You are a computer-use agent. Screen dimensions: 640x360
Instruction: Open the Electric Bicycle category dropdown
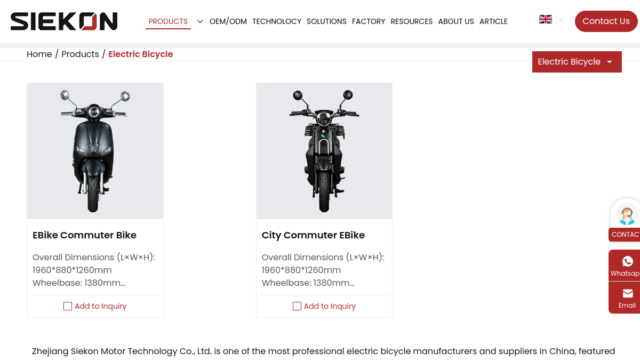(577, 62)
